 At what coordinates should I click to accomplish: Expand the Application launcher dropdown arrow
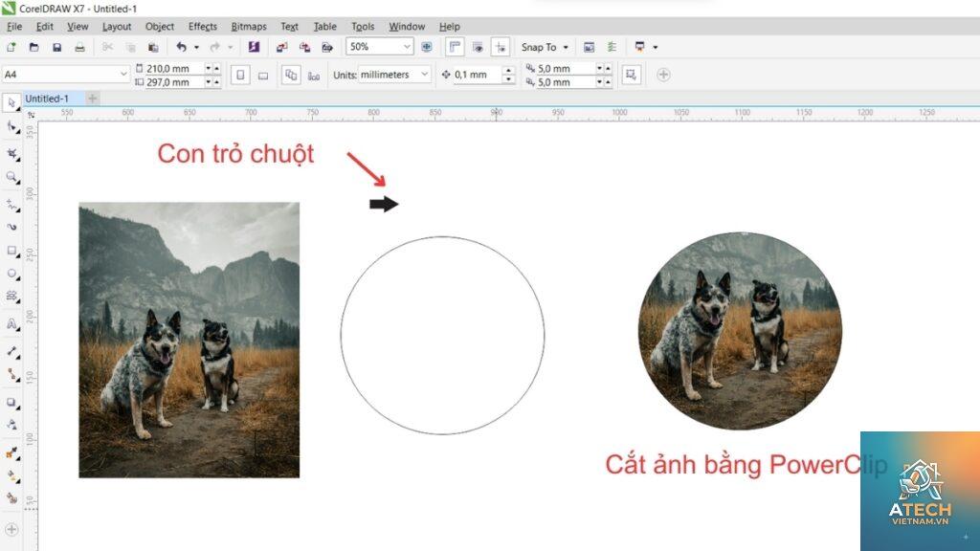(x=655, y=47)
